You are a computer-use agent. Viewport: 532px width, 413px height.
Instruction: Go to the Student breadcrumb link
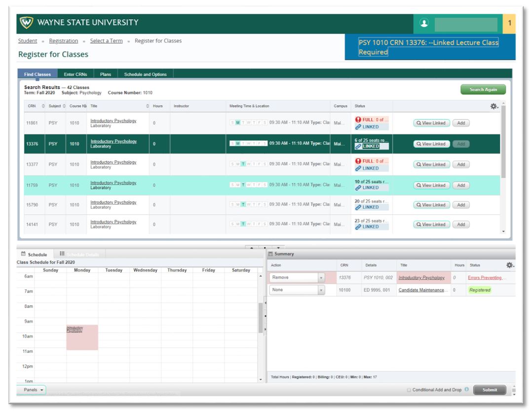(x=28, y=41)
